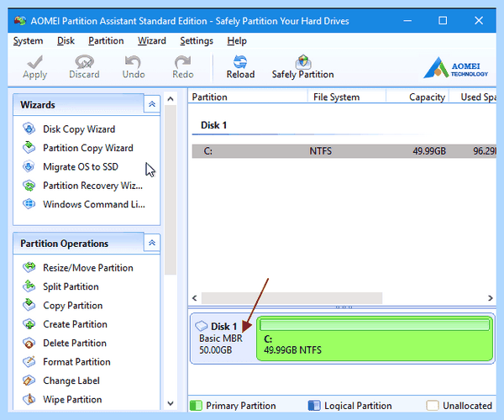Click the Primary Partition green legend swatch
504x420 pixels.
[196, 406]
